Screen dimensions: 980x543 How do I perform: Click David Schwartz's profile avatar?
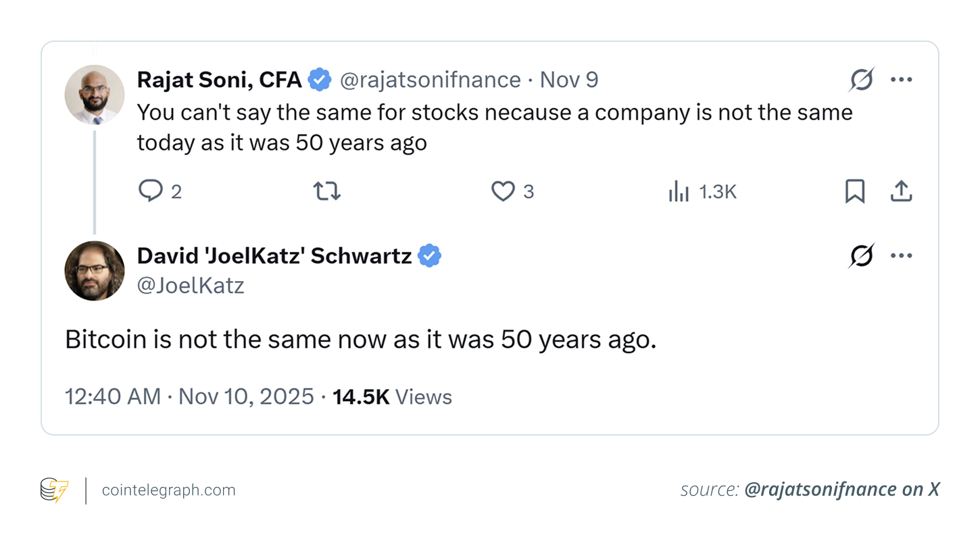95,270
